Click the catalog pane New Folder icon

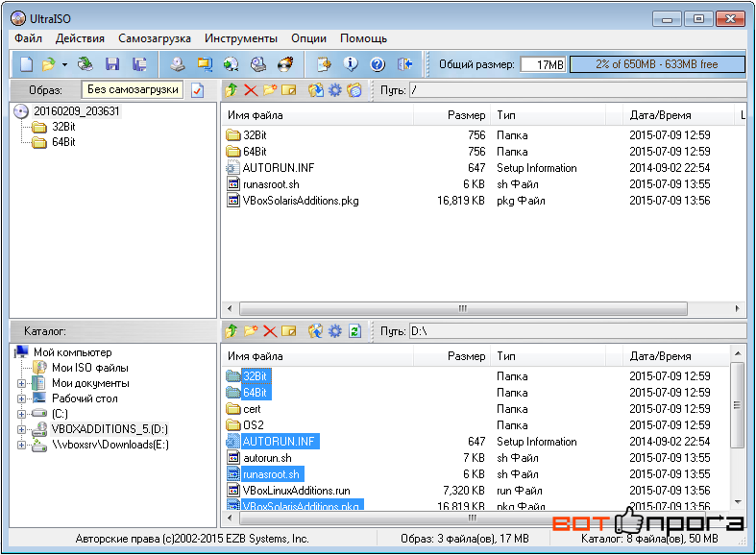click(x=251, y=331)
